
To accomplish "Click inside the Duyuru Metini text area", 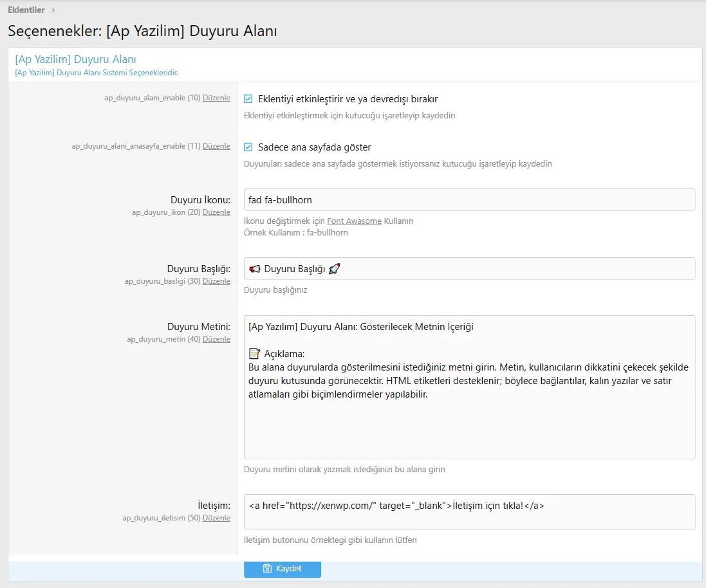I will tap(469, 387).
